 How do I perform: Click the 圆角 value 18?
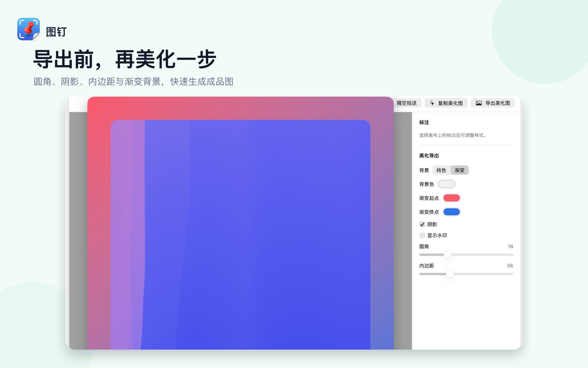click(510, 247)
